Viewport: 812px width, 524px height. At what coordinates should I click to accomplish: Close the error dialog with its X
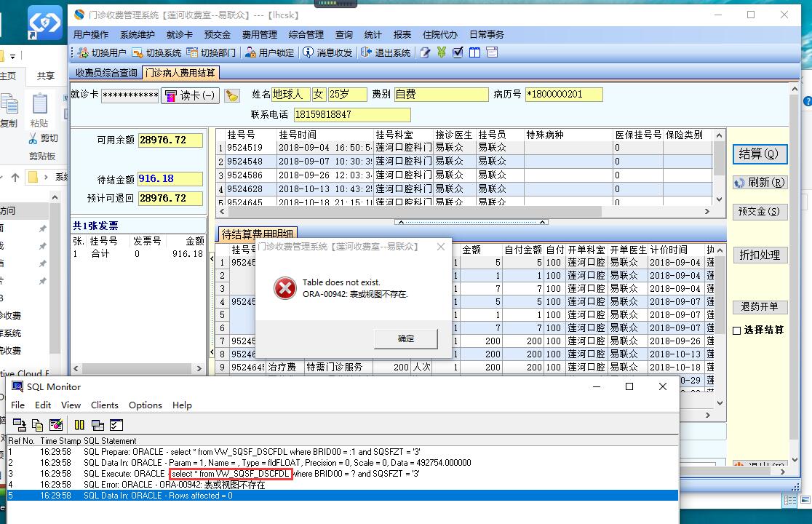click(x=441, y=247)
